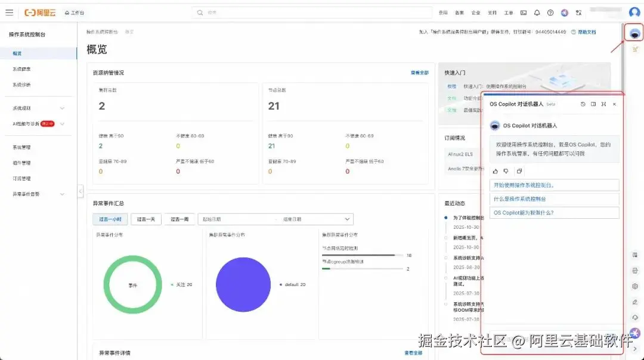This screenshot has height=360, width=644.
Task: Select the 过去一天 time filter
Action: pyautogui.click(x=146, y=219)
